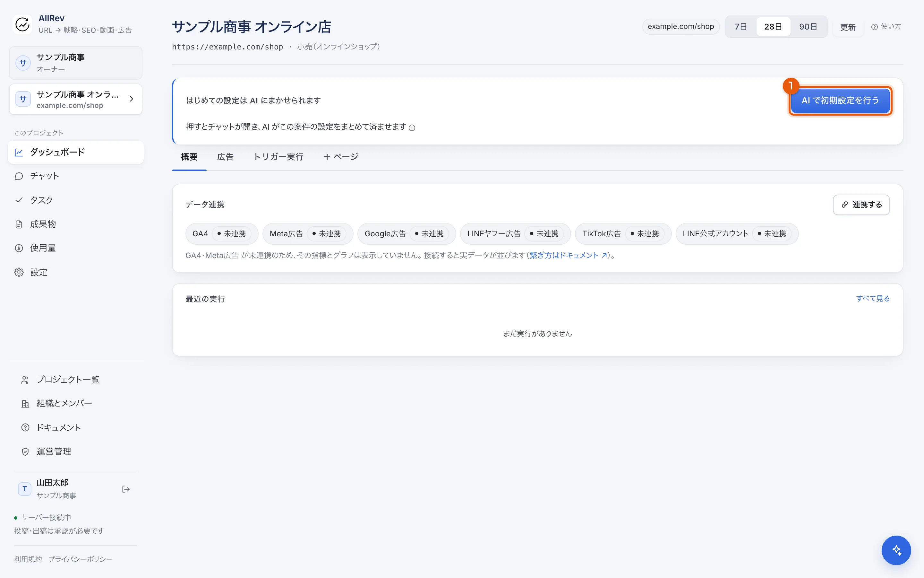Click the dollar coin icon beside 使用量

pyautogui.click(x=19, y=248)
